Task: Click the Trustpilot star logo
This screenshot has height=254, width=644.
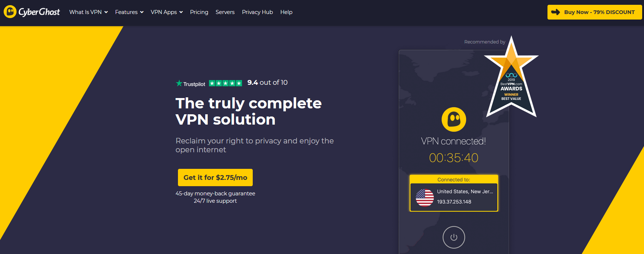Action: [179, 83]
